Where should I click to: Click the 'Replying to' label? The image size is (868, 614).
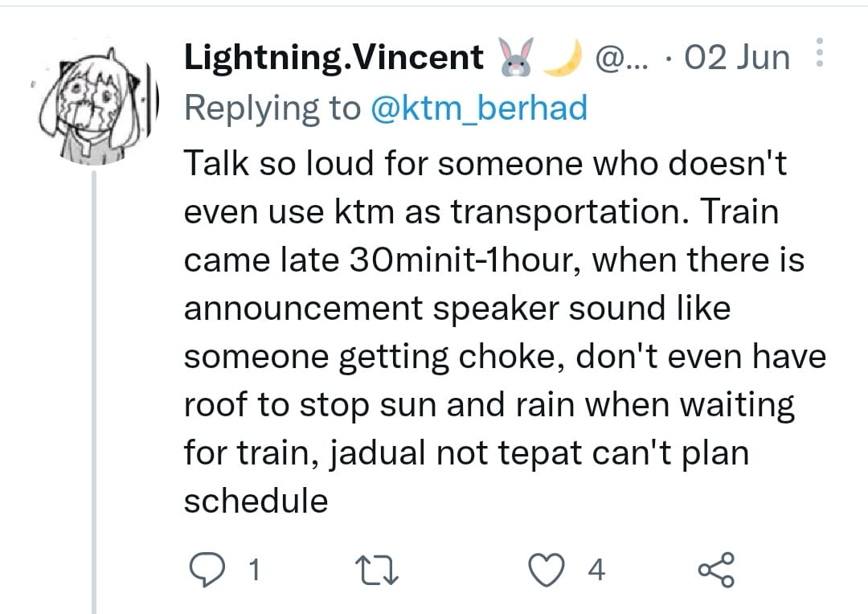[272, 108]
